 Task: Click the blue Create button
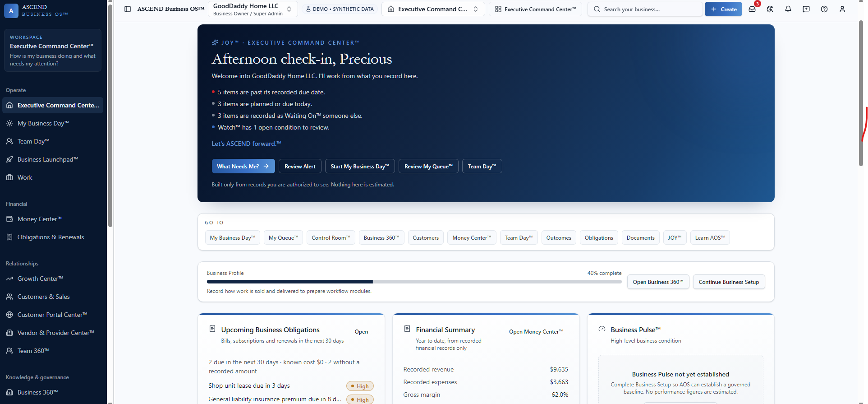[723, 9]
